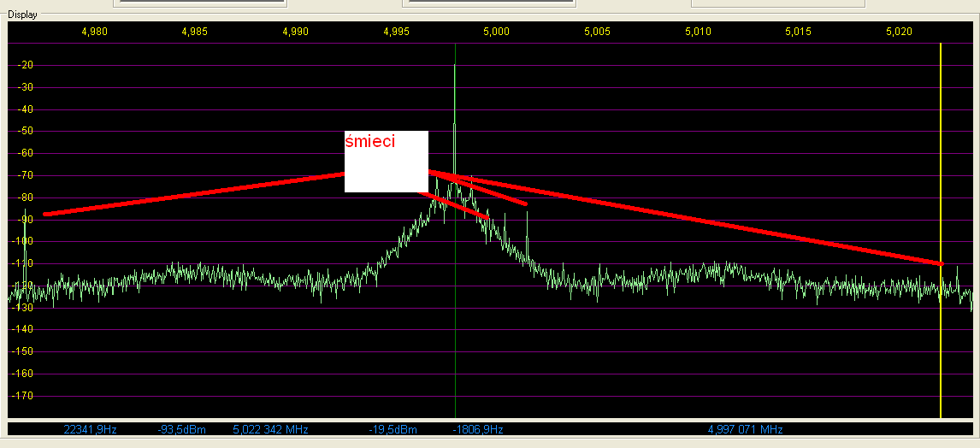The image size is (980, 448).
Task: Click the white śmieci annotation box
Action: click(x=386, y=170)
